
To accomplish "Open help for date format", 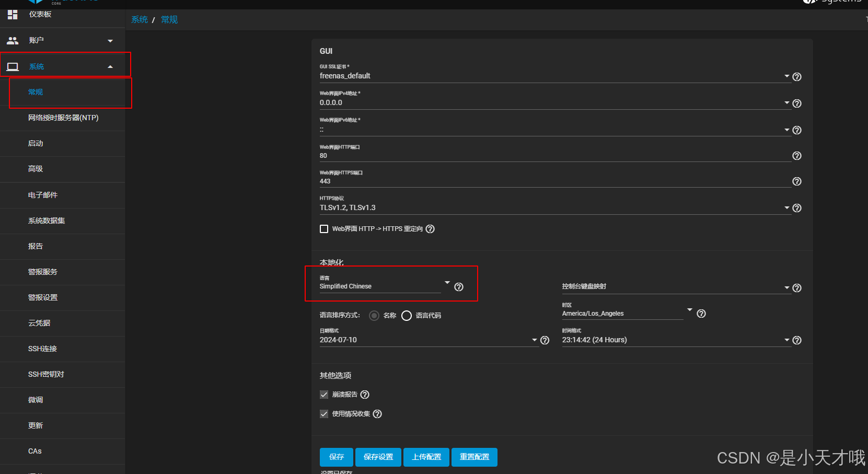I will pos(545,340).
